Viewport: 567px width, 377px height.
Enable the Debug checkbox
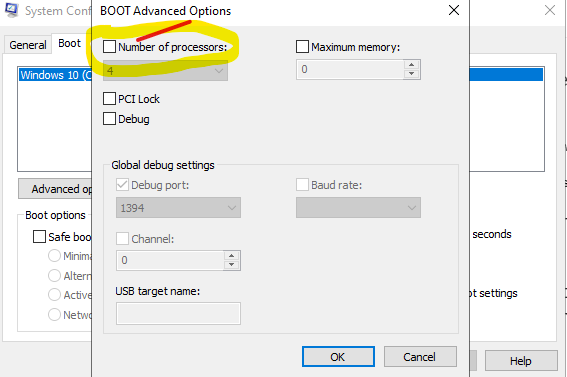(x=110, y=119)
